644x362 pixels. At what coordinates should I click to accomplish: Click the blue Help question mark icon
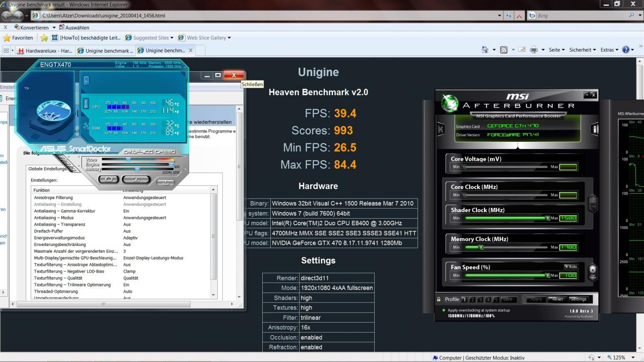[x=626, y=50]
